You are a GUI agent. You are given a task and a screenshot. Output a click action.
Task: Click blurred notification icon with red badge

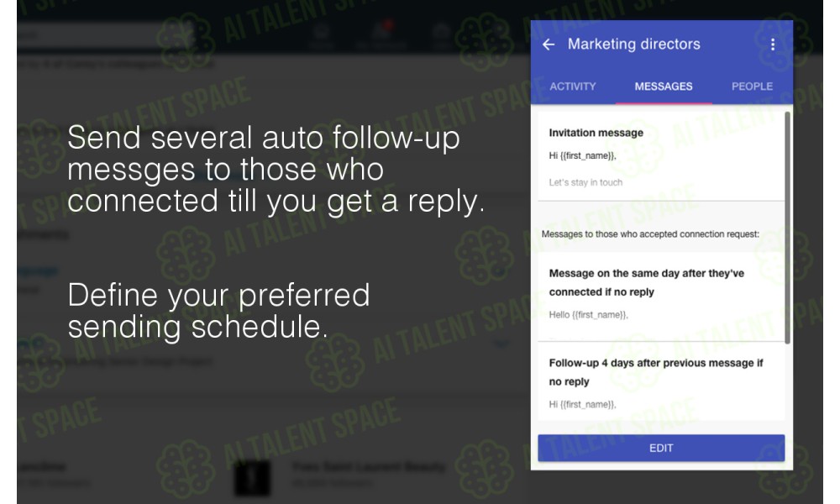coord(384,32)
